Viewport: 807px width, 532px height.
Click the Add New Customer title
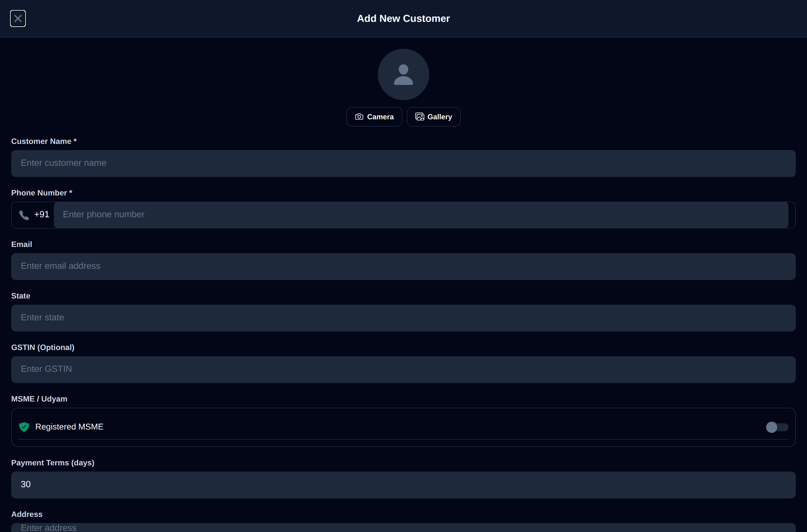click(x=403, y=19)
